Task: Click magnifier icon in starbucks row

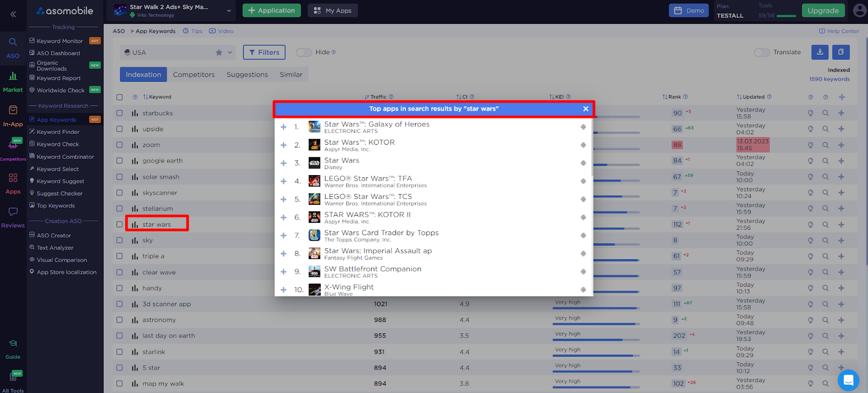Action: click(825, 113)
